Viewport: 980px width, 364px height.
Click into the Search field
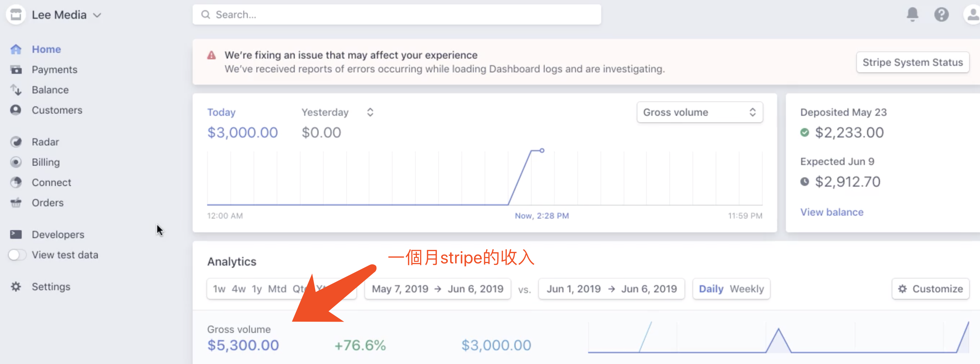(397, 14)
